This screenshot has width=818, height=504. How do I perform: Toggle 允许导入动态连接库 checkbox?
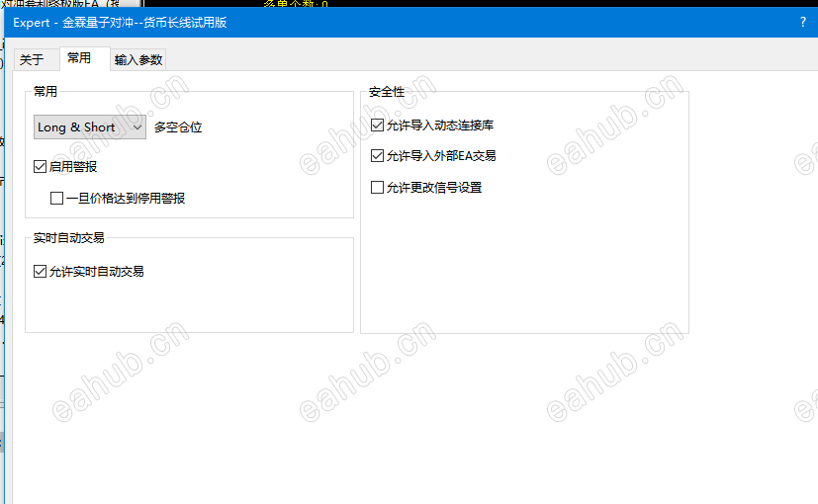coord(377,126)
